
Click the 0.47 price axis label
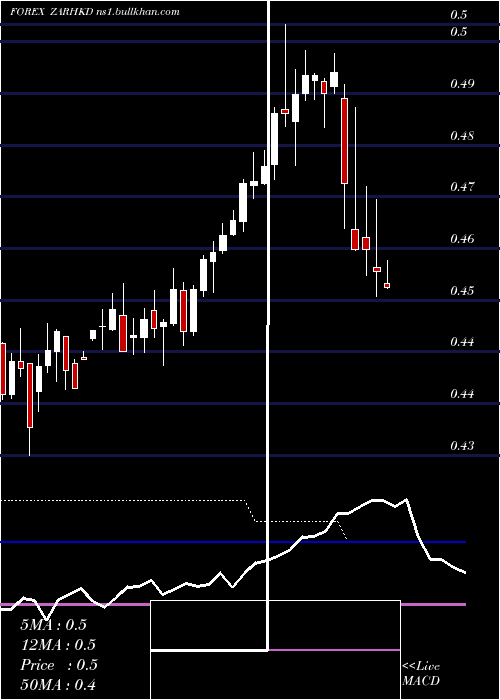(462, 186)
